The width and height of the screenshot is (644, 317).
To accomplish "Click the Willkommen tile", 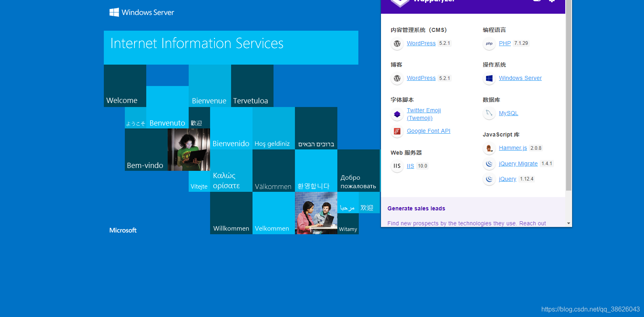I will pos(231,213).
